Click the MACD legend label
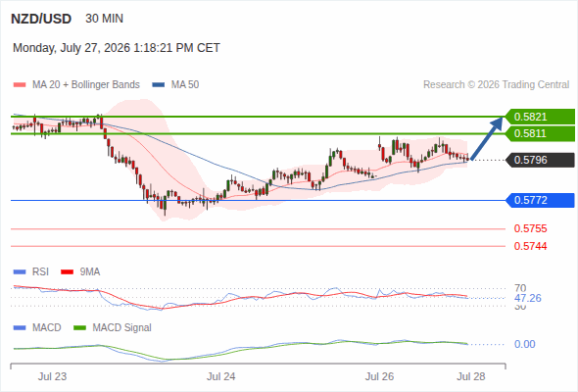578x392 pixels. click(x=46, y=328)
